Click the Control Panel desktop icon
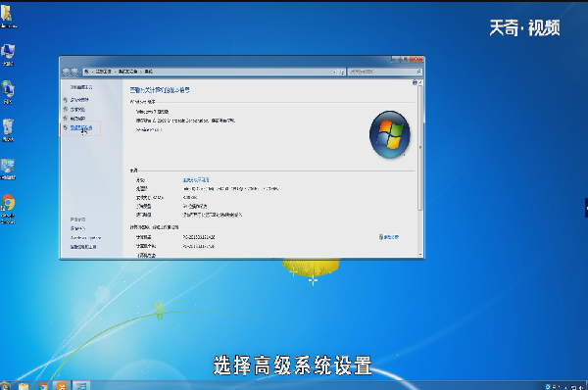The width and height of the screenshot is (588, 390). click(x=8, y=170)
